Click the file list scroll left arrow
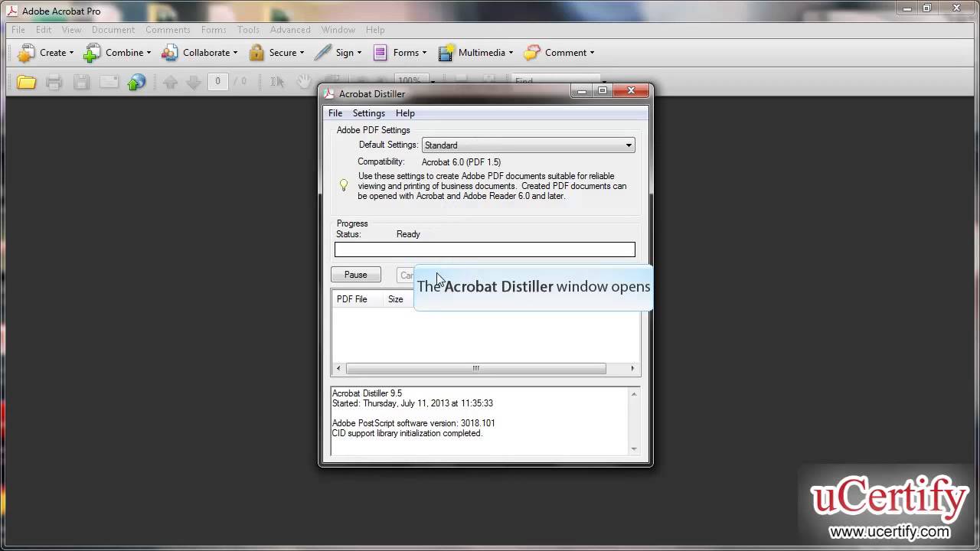Screen dimensions: 980x551 point(339,368)
